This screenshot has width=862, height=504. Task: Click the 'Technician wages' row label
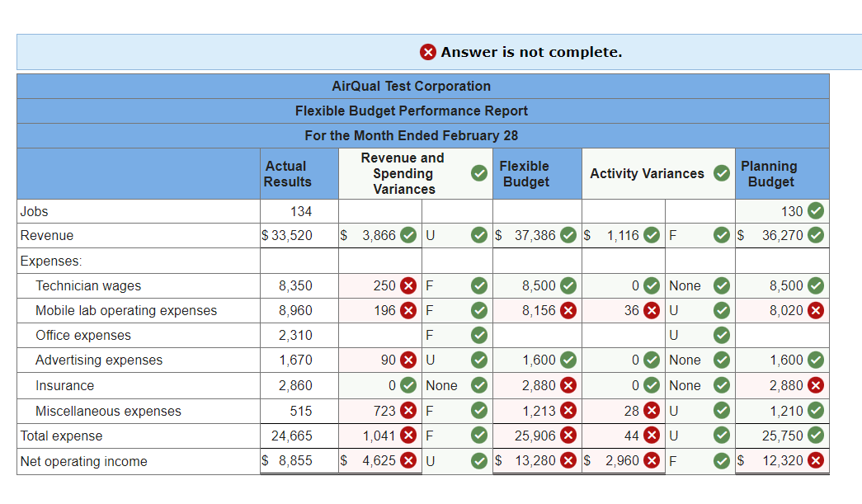[x=88, y=285]
